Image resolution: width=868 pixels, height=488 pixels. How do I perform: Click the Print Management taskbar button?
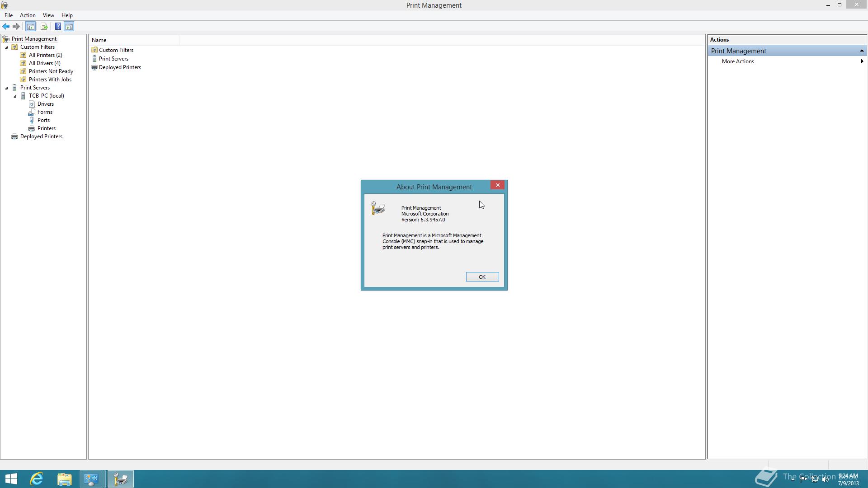coord(120,479)
